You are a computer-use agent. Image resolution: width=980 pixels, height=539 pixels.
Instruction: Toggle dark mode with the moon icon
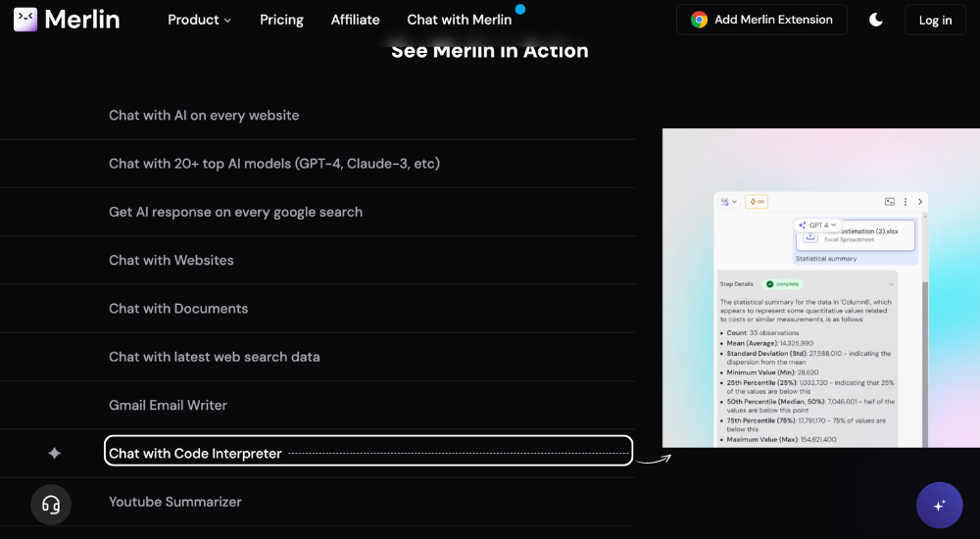click(x=876, y=20)
